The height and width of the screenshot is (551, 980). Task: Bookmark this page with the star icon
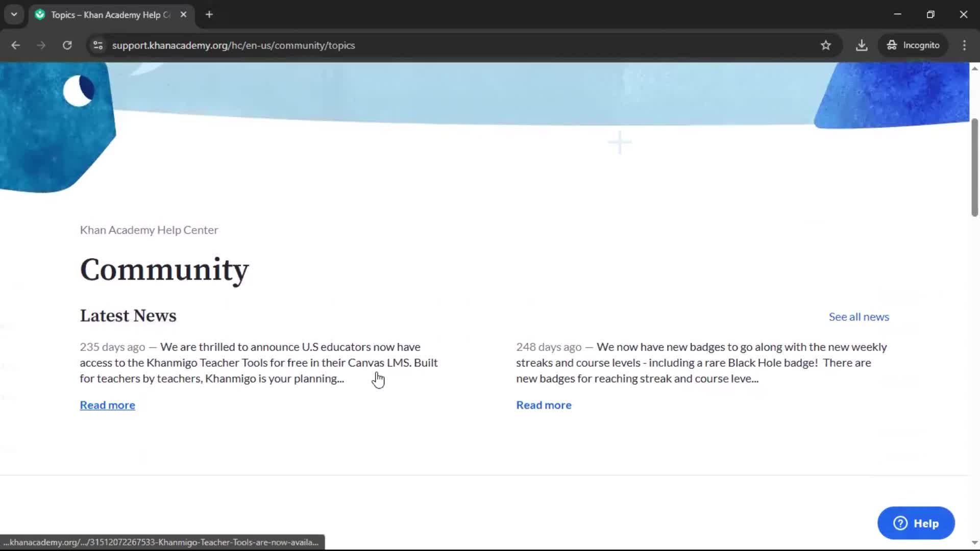826,45
